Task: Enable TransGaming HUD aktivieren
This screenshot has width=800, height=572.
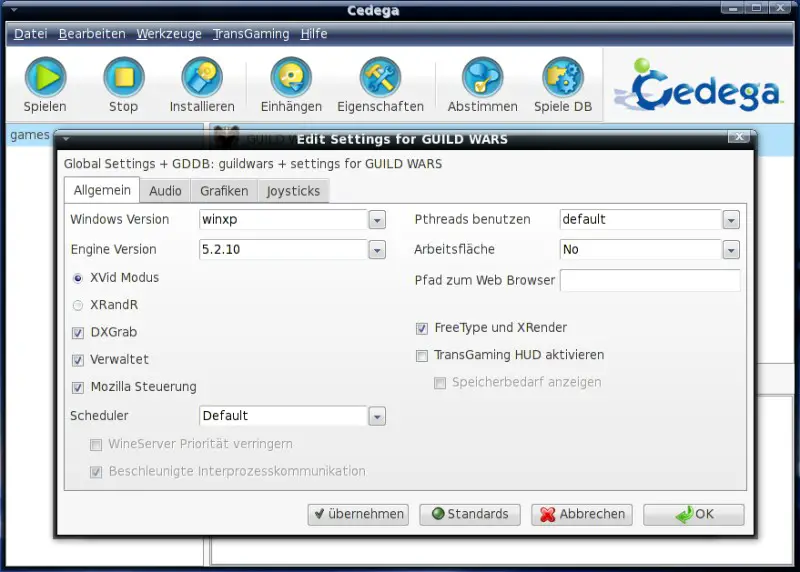Action: tap(421, 356)
